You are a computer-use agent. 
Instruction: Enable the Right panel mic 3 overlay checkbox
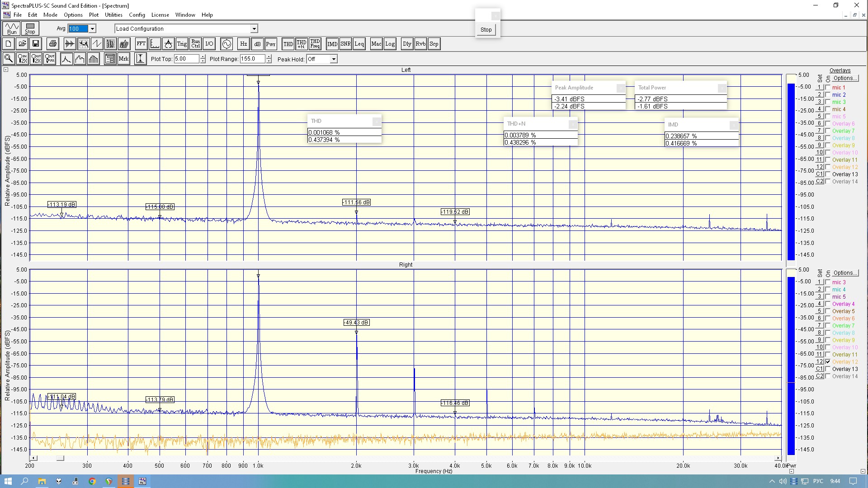tap(828, 282)
